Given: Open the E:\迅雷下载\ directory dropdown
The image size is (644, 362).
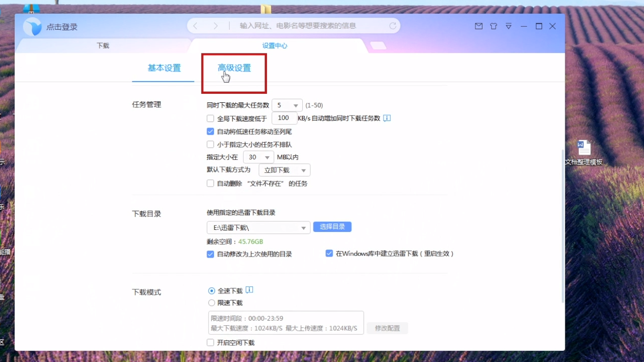Looking at the screenshot, I should 258,228.
